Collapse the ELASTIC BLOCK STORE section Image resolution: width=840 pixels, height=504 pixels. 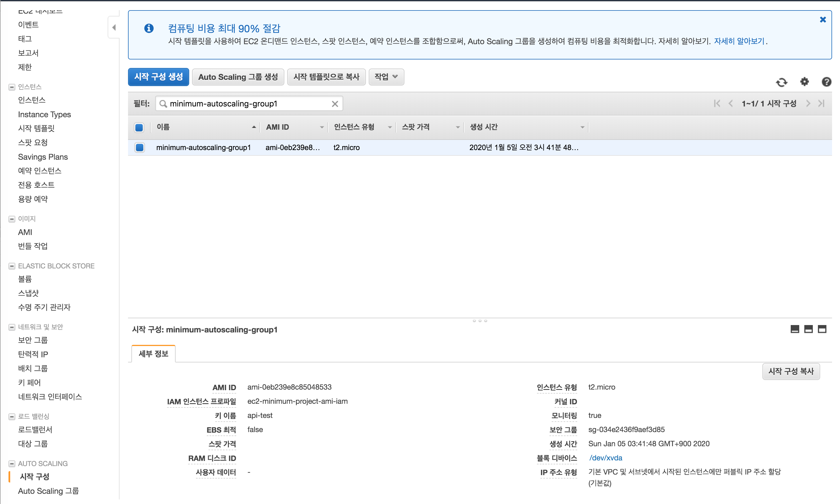tap(12, 266)
